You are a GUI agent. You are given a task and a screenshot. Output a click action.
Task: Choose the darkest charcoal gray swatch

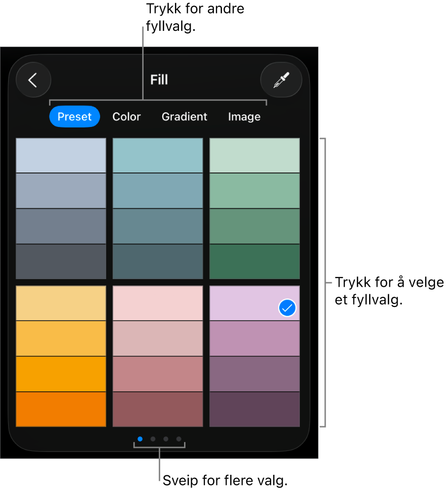[x=61, y=261]
